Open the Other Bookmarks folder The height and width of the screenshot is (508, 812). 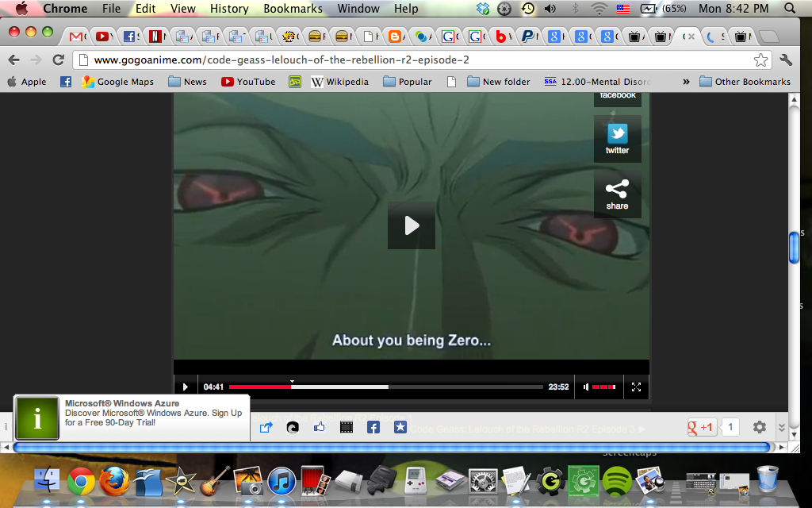click(745, 82)
